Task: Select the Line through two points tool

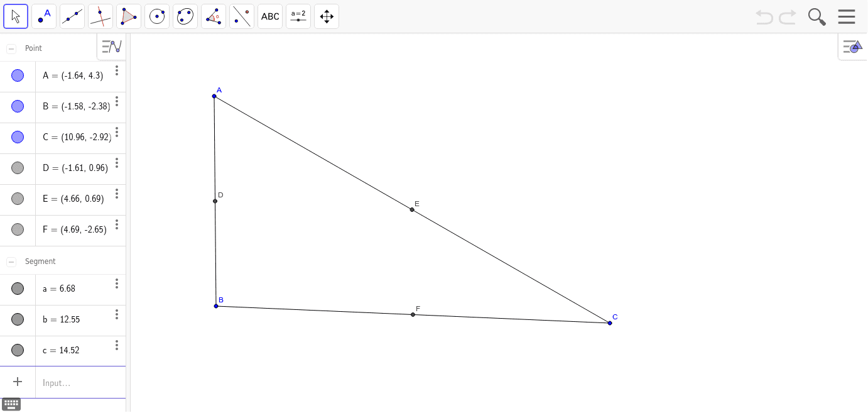Action: pyautogui.click(x=72, y=16)
